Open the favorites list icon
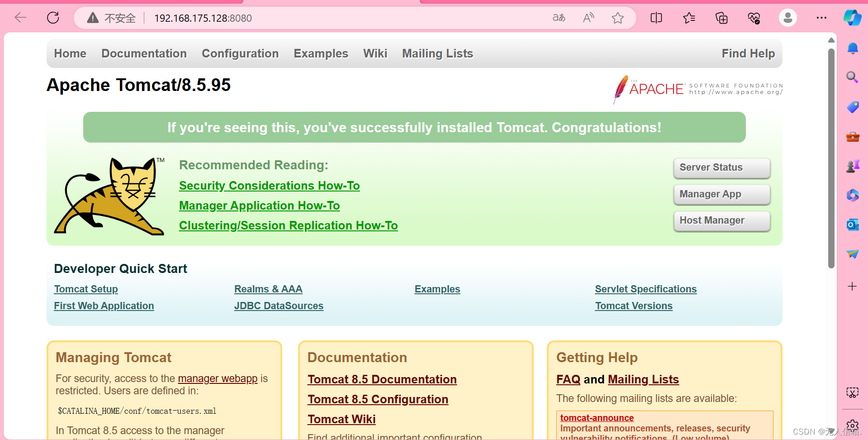 click(x=689, y=18)
